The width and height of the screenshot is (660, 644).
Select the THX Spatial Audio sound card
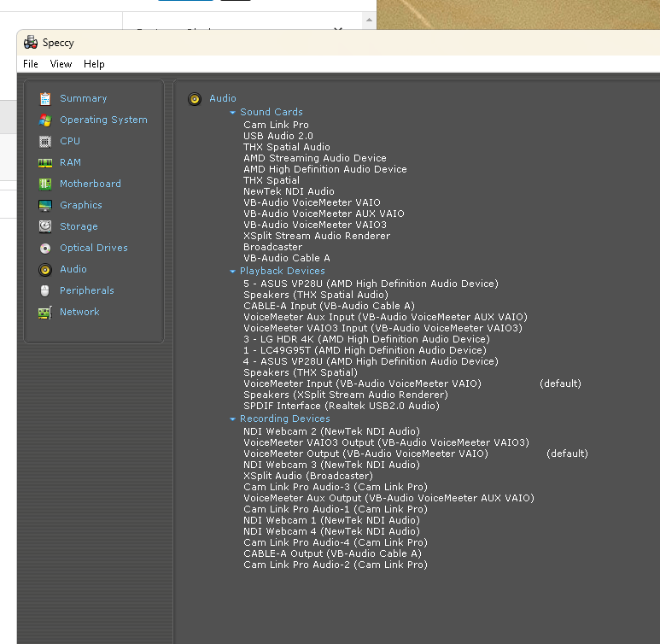(287, 148)
